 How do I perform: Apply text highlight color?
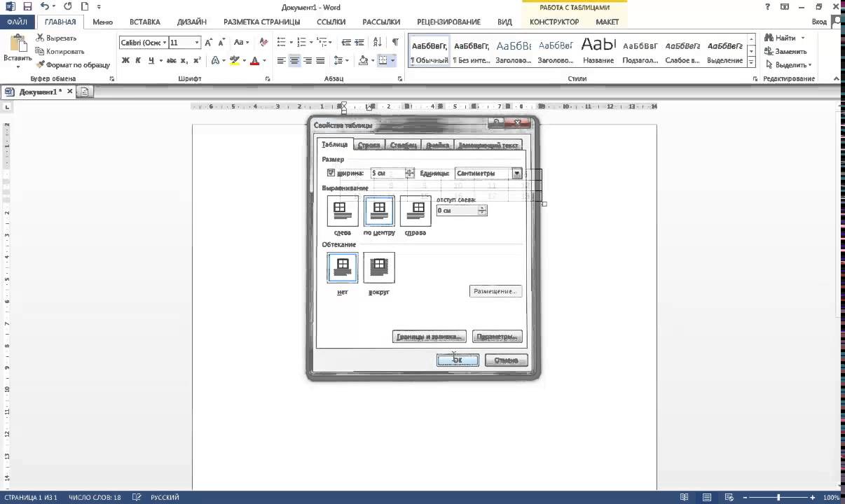point(235,61)
